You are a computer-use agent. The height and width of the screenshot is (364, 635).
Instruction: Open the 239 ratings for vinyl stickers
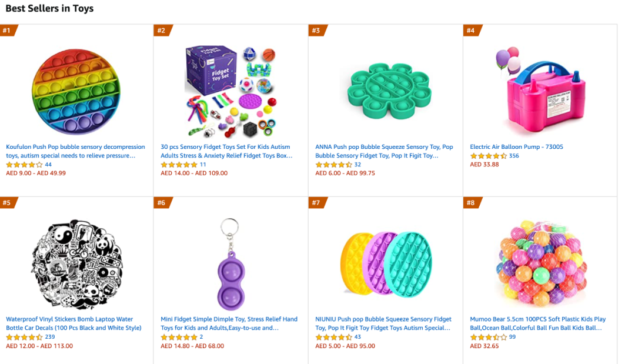click(50, 337)
